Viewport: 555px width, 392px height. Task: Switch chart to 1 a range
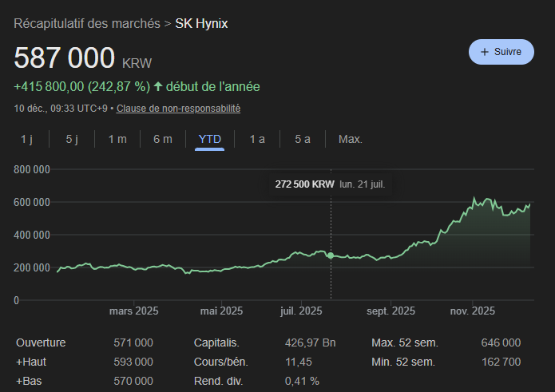[x=257, y=139]
